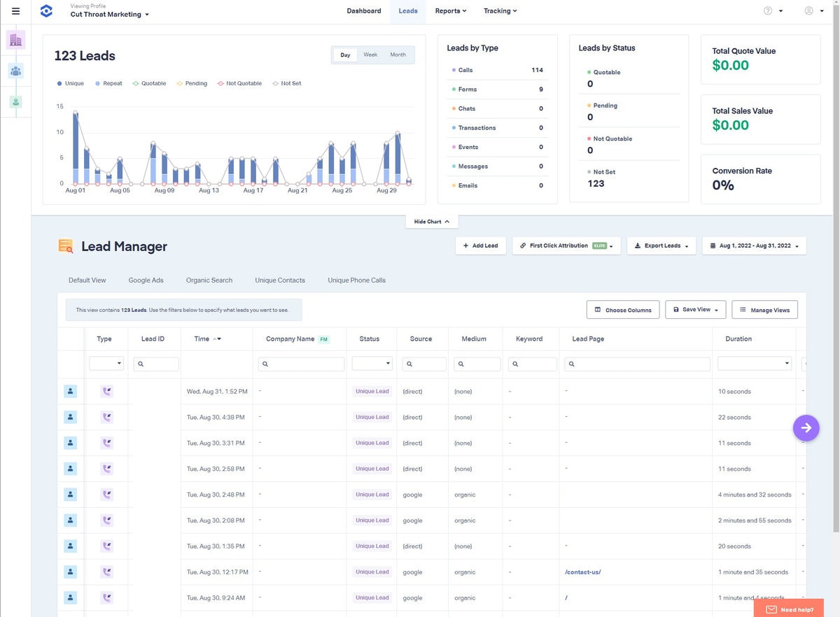The height and width of the screenshot is (617, 840).
Task: Open the user account avatar icon
Action: (809, 11)
